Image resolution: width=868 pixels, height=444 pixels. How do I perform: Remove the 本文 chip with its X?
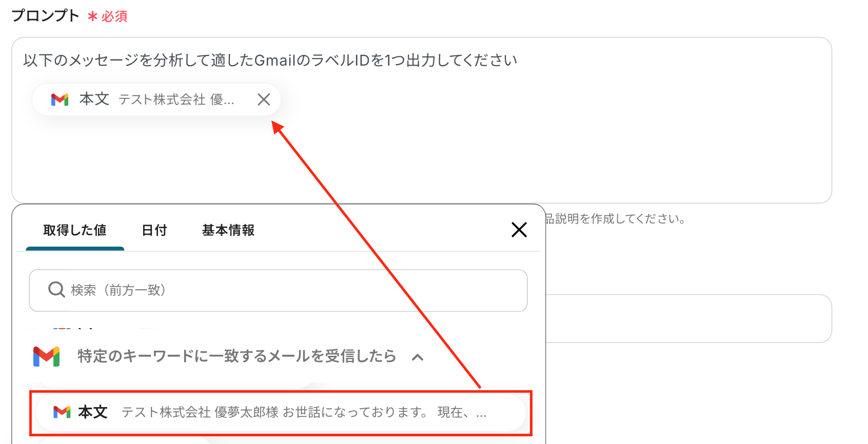(x=264, y=99)
